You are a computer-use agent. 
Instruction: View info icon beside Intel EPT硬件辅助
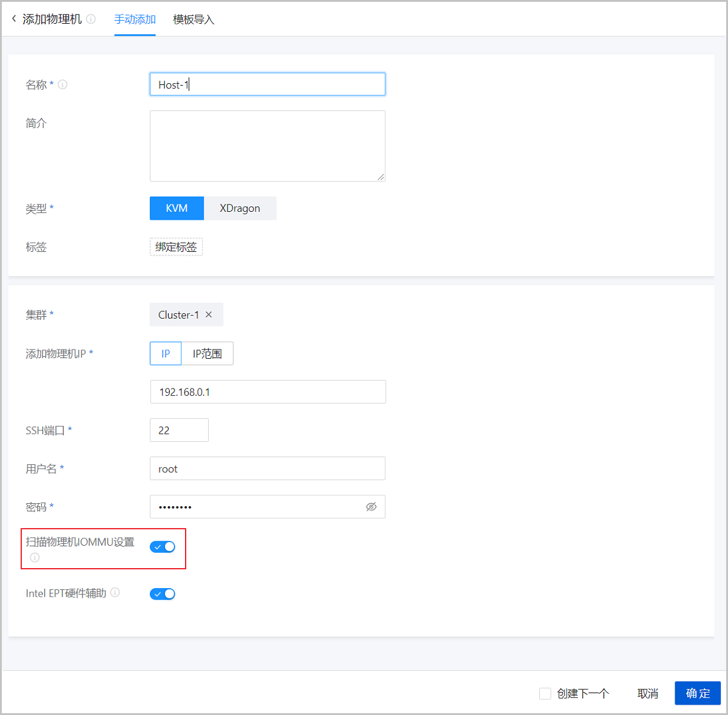pos(115,593)
